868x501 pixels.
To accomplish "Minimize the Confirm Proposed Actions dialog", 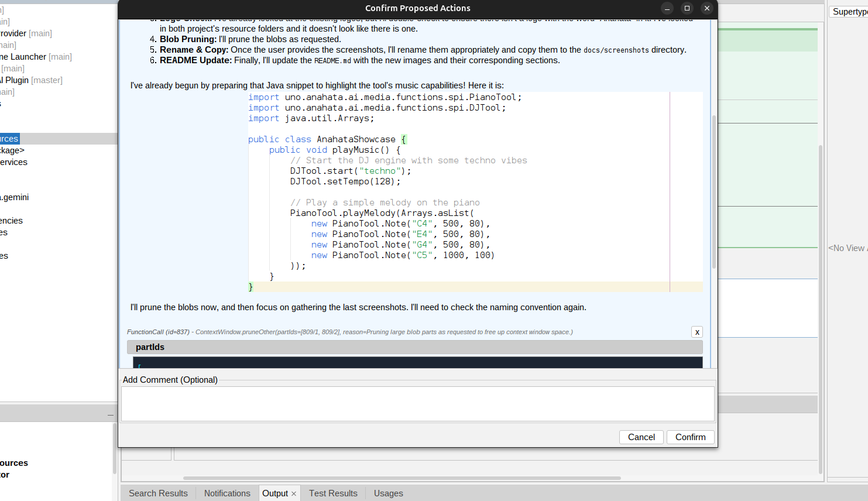I will (x=667, y=8).
